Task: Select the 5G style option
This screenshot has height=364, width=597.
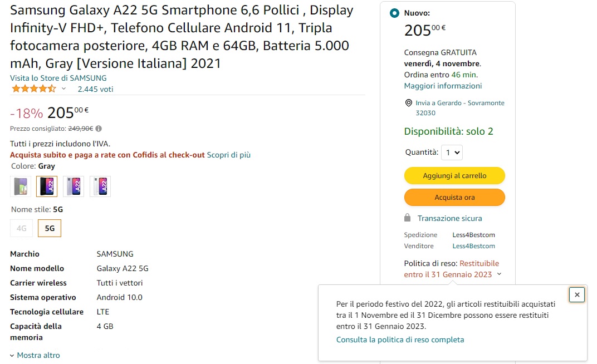Action: 50,228
